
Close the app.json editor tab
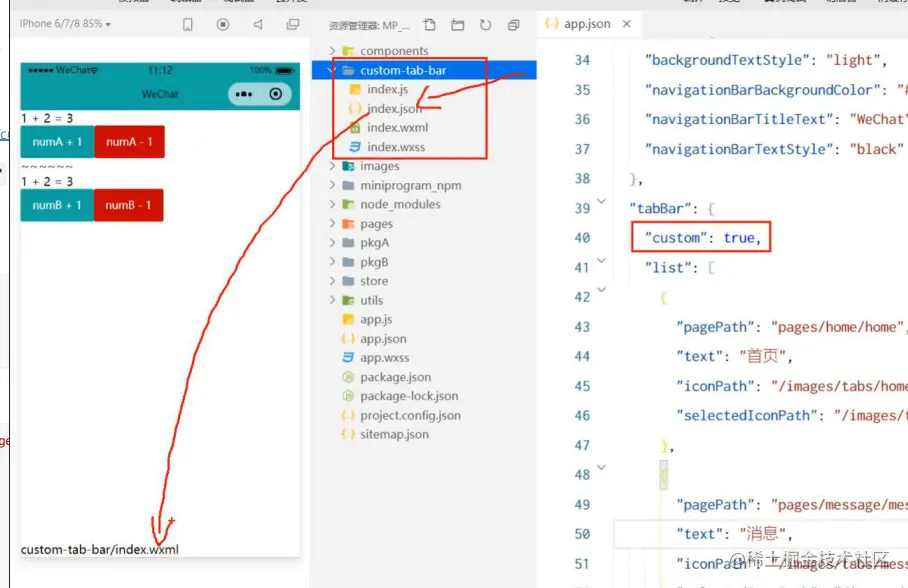click(627, 24)
